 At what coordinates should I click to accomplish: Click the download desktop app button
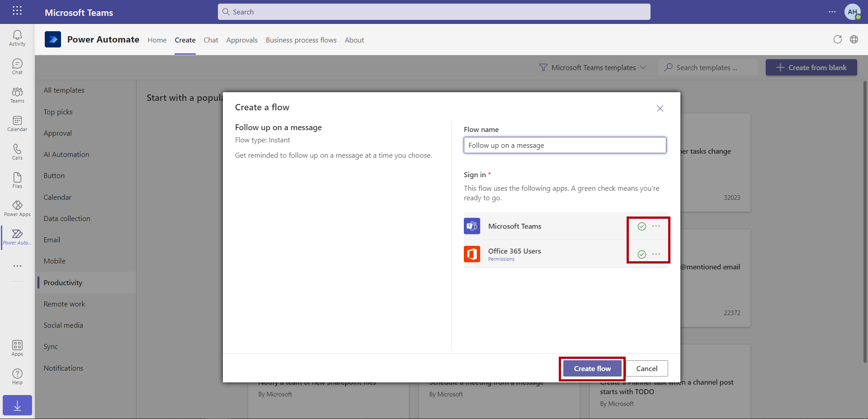coord(17,405)
